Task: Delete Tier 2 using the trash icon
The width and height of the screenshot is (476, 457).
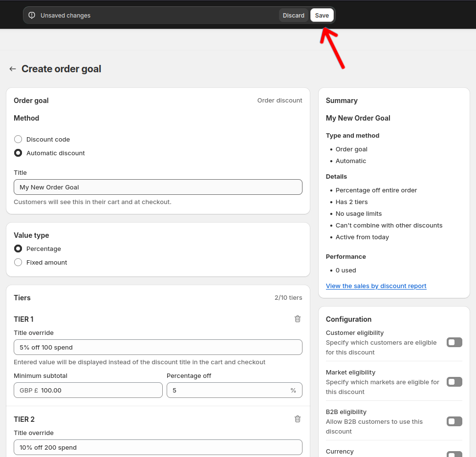Action: point(297,418)
